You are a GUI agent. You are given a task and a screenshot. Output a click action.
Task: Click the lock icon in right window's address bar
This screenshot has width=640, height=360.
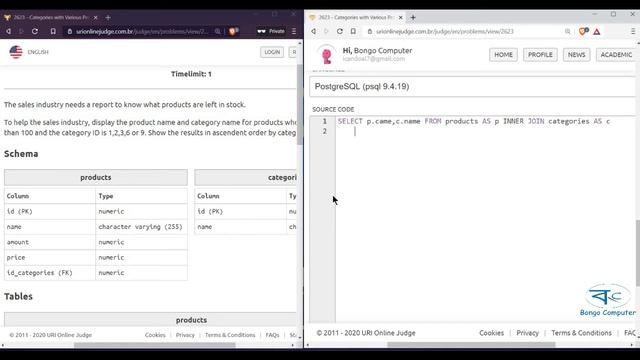click(370, 31)
